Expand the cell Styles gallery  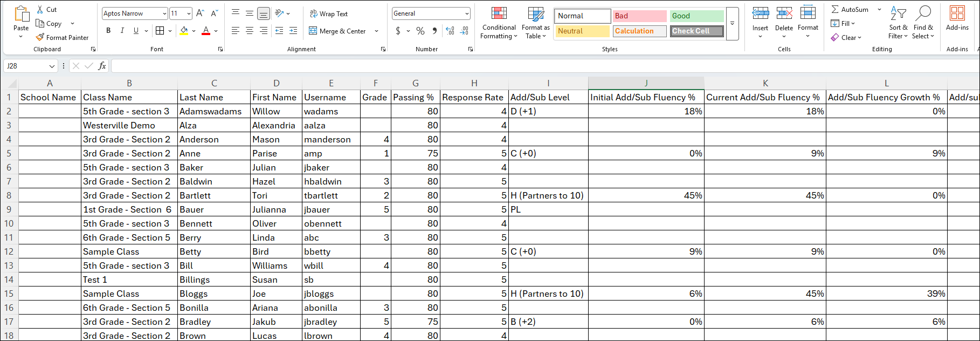click(x=733, y=23)
